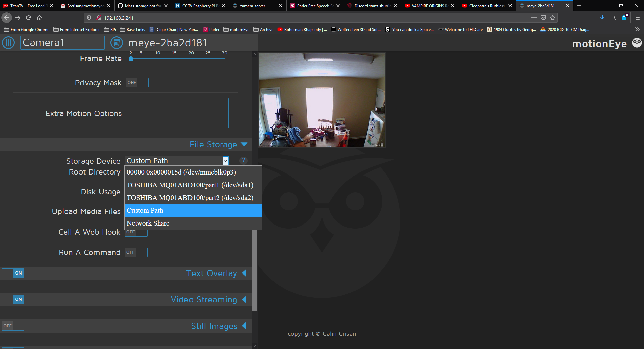Viewport: 644px width, 349px height.
Task: Click the scroll-down arrow of settings panel
Action: tap(255, 346)
